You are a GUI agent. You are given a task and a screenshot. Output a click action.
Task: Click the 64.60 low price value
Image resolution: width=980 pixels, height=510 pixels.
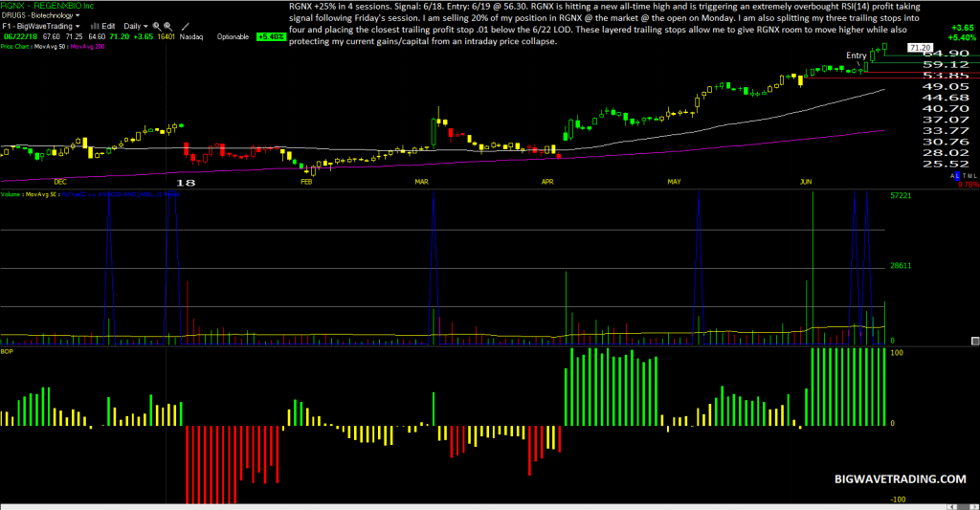[x=97, y=37]
